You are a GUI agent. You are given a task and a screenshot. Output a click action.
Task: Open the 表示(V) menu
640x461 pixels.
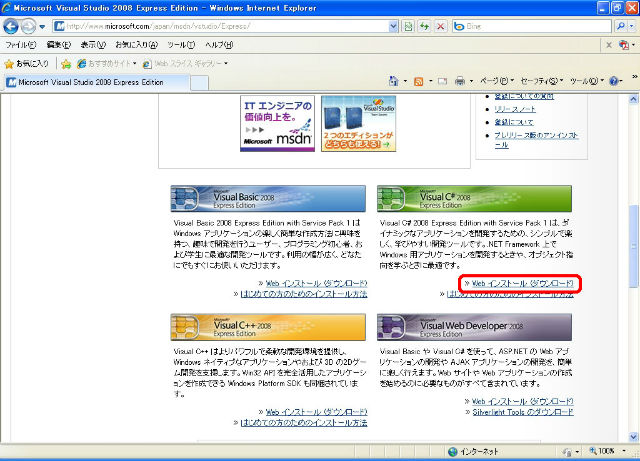point(93,45)
